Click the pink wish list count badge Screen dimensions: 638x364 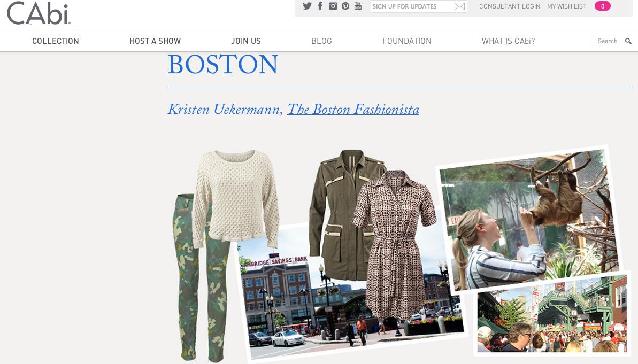click(x=602, y=5)
